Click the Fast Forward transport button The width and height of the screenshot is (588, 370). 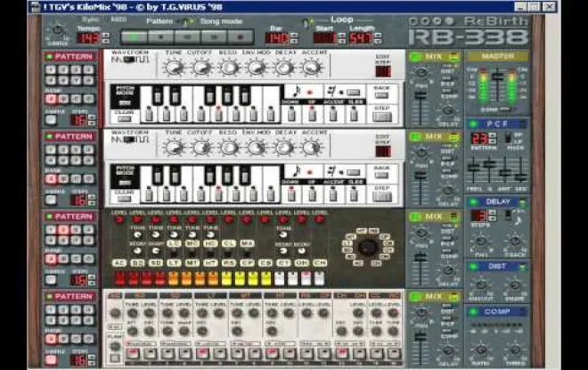214,37
